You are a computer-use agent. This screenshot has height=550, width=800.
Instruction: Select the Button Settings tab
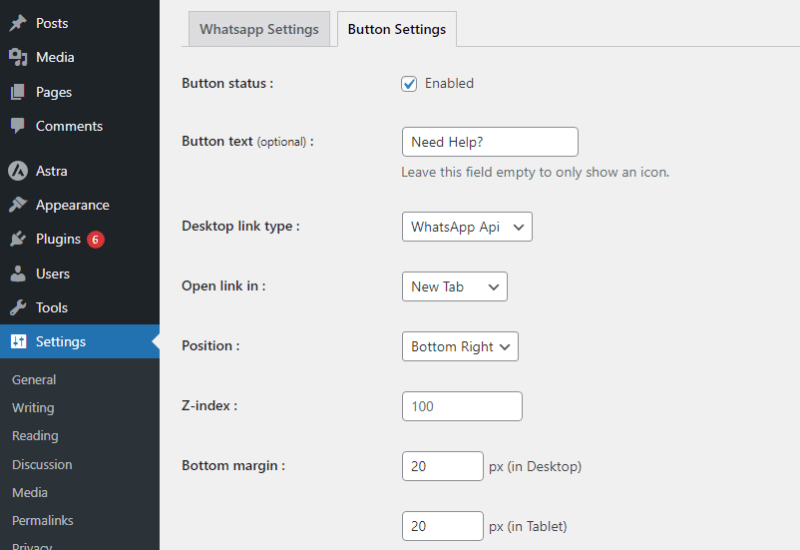[x=397, y=29]
